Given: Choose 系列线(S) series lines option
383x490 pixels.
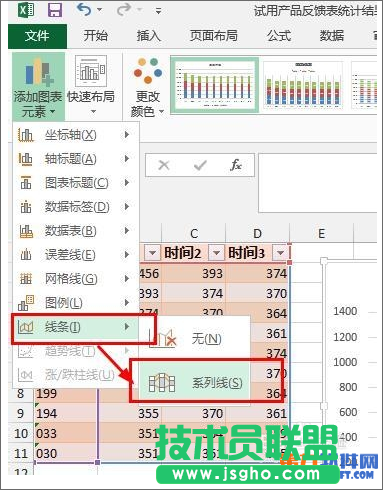Looking at the screenshot, I should [x=194, y=382].
